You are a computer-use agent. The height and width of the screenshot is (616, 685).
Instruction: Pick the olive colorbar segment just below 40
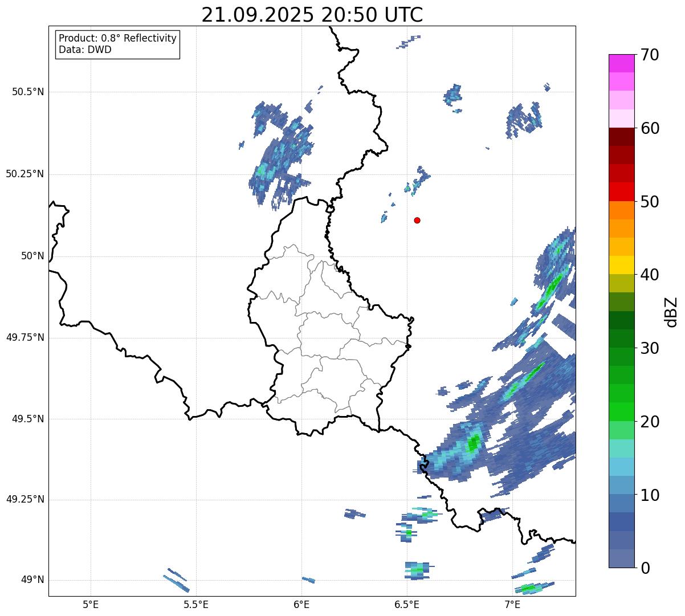click(621, 284)
